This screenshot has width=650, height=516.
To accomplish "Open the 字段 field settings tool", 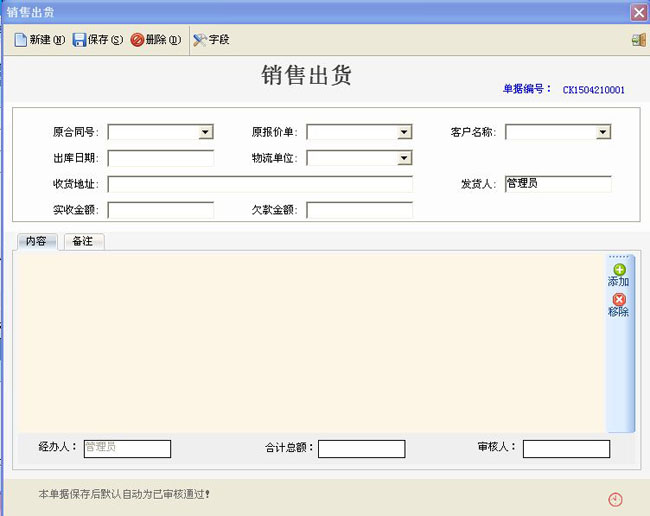I will click(211, 40).
